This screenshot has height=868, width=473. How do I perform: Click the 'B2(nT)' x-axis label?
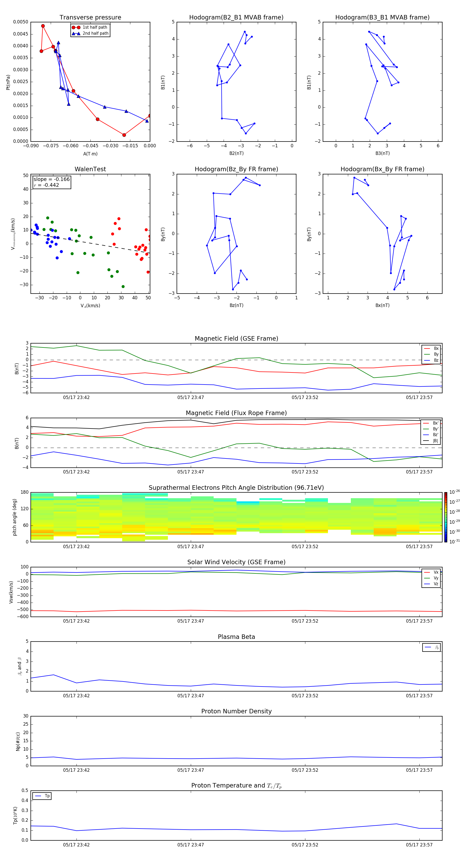tap(236, 153)
